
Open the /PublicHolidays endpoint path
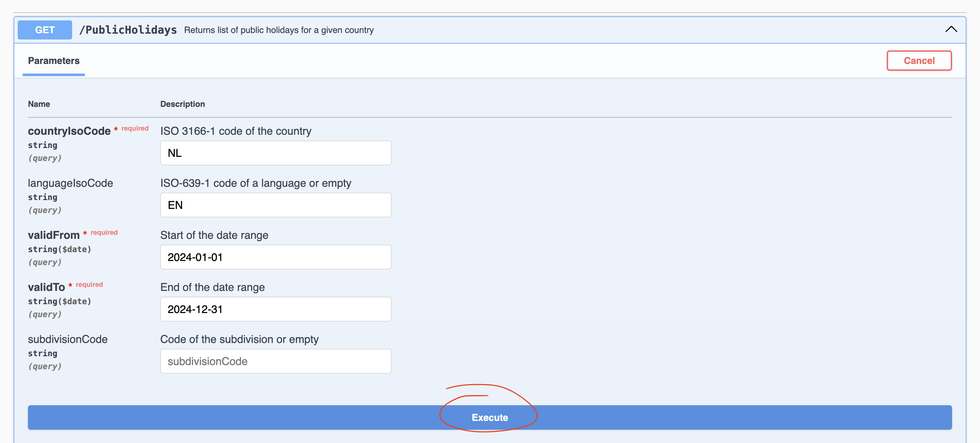click(x=128, y=30)
